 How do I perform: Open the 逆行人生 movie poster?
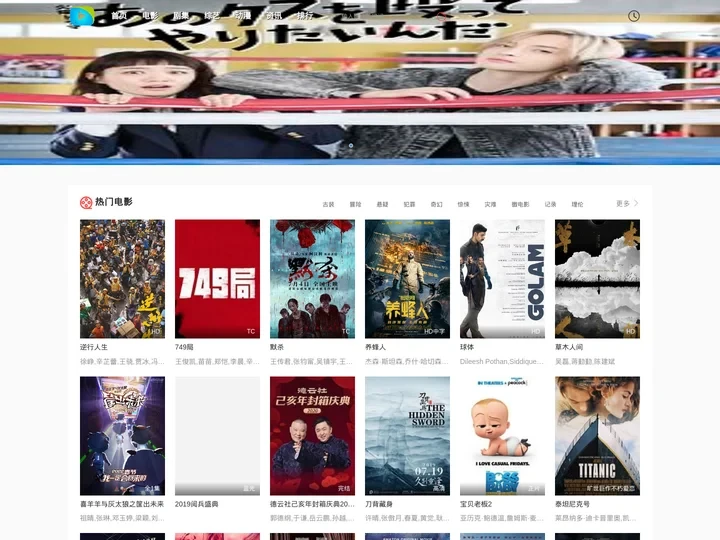(x=122, y=279)
